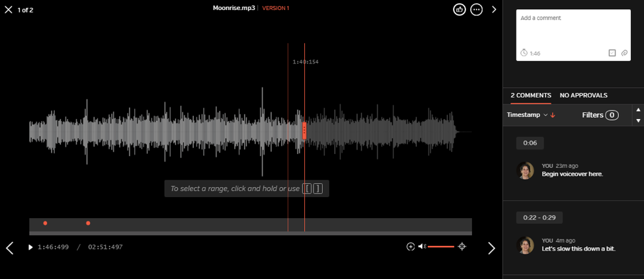Click the VERSION 1 label

coord(276,8)
